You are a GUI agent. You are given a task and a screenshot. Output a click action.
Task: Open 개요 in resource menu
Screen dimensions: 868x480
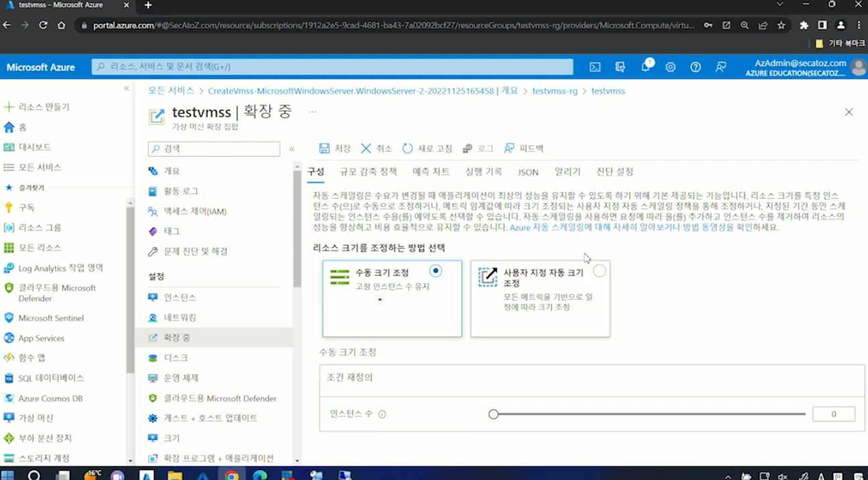[x=171, y=171]
